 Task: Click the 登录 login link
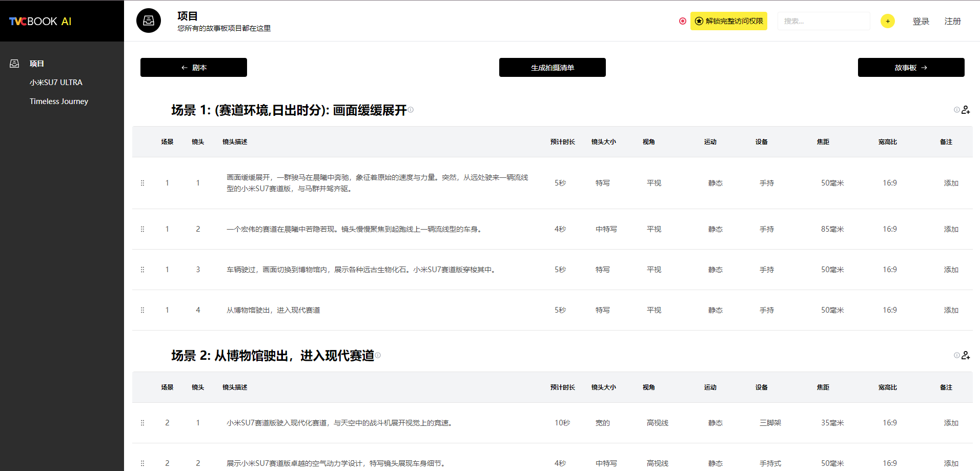[921, 21]
